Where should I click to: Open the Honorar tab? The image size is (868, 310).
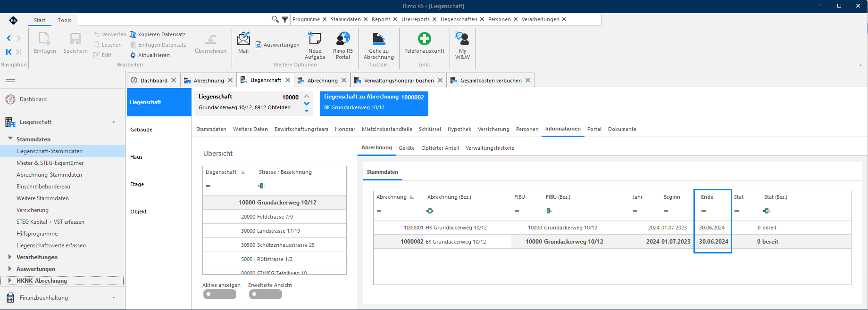point(345,129)
